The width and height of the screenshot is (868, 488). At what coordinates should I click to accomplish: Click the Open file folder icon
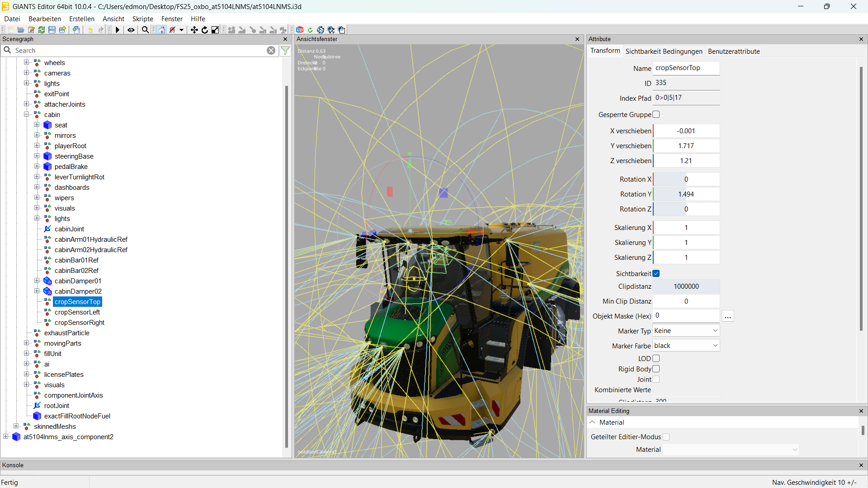(x=21, y=30)
